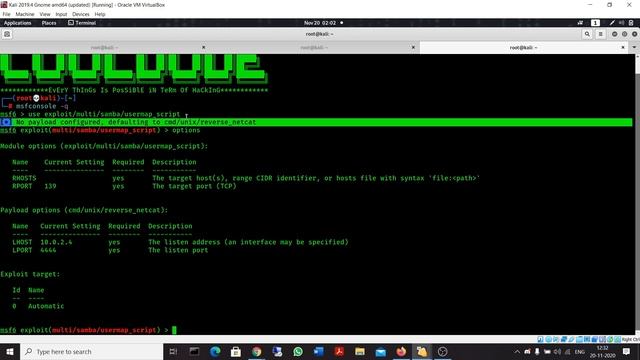Open WhatsApp from the taskbar

[298, 351]
